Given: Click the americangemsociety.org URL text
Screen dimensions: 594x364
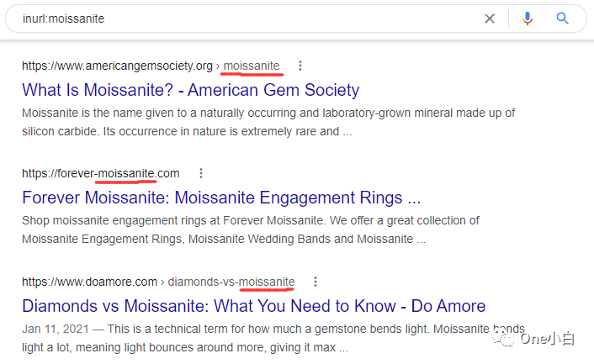Looking at the screenshot, I should 117,66.
